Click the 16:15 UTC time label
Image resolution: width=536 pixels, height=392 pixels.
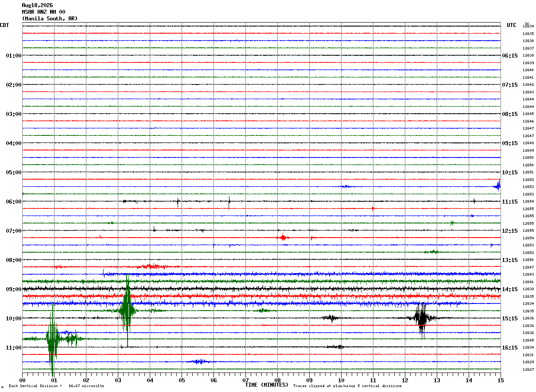coord(510,348)
